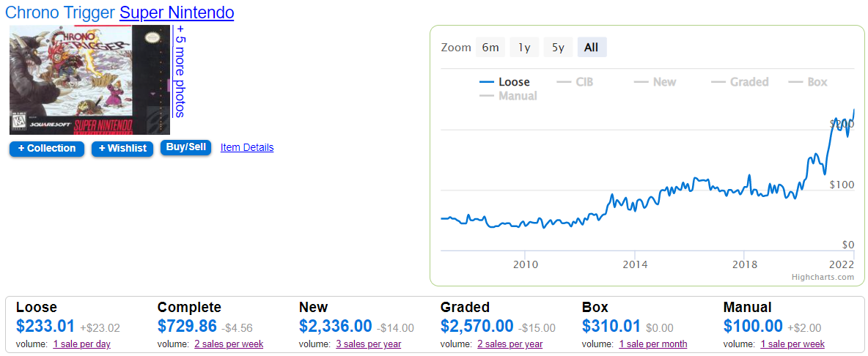Viewport: 868px width, 356px height.
Task: Open the Super Nintendo console link
Action: tap(177, 12)
